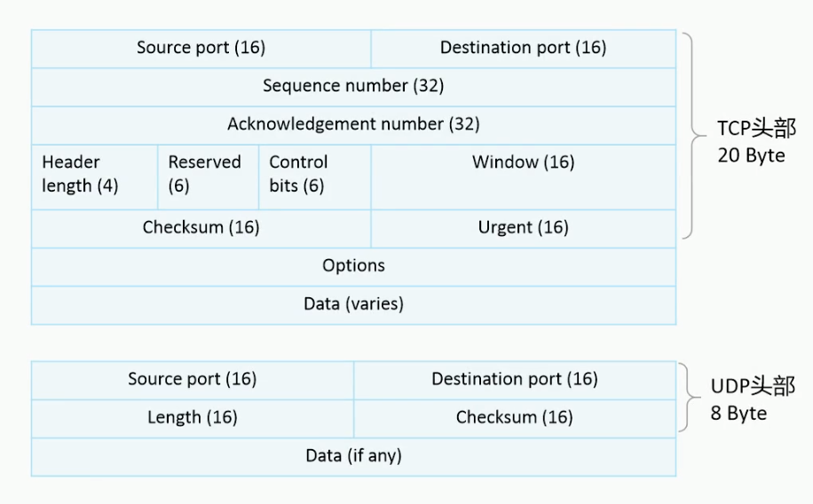The image size is (813, 504).
Task: Select the Data (varies) row
Action: coord(353,305)
